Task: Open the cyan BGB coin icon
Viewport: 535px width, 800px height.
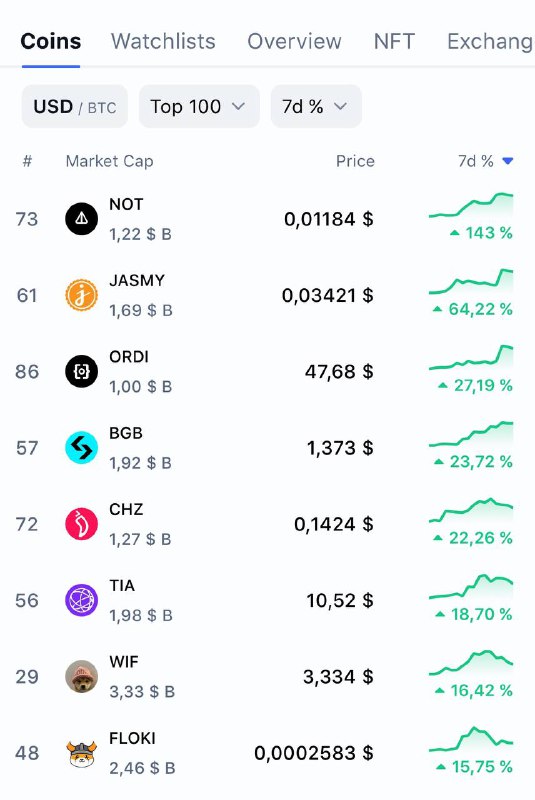Action: tap(82, 447)
